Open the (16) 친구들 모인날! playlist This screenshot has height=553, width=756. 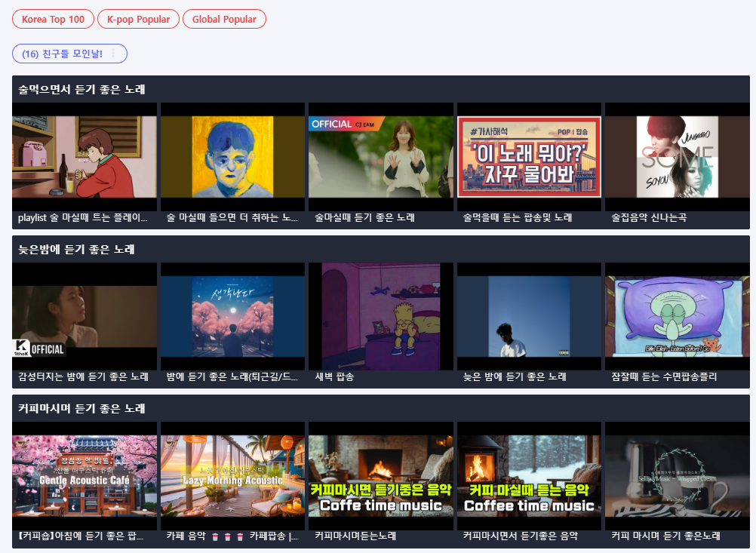(64, 53)
